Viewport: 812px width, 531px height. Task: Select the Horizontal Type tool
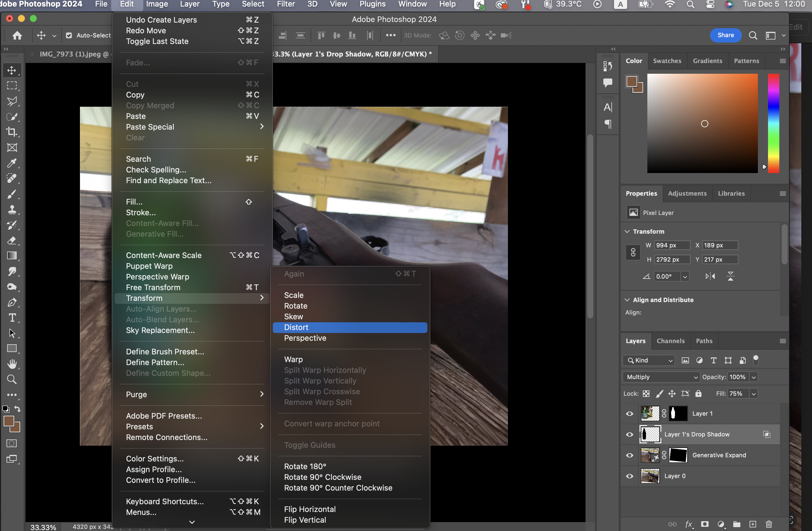pyautogui.click(x=12, y=318)
